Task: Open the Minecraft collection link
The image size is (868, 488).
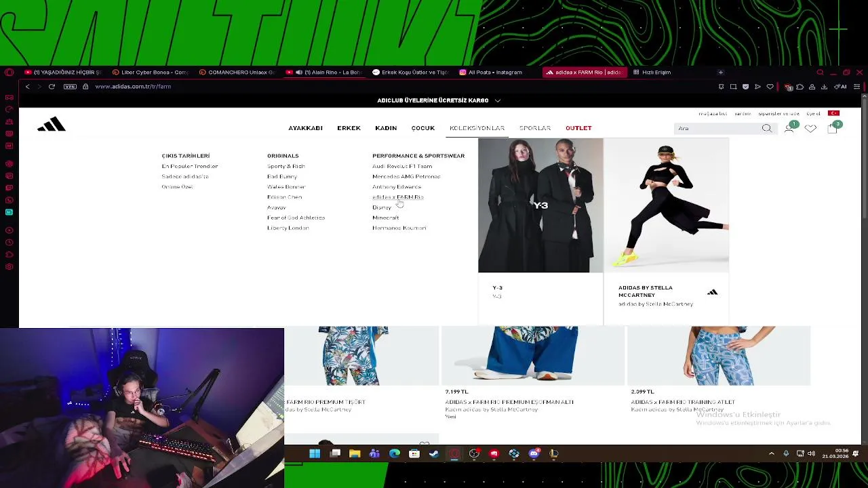Action: click(385, 218)
